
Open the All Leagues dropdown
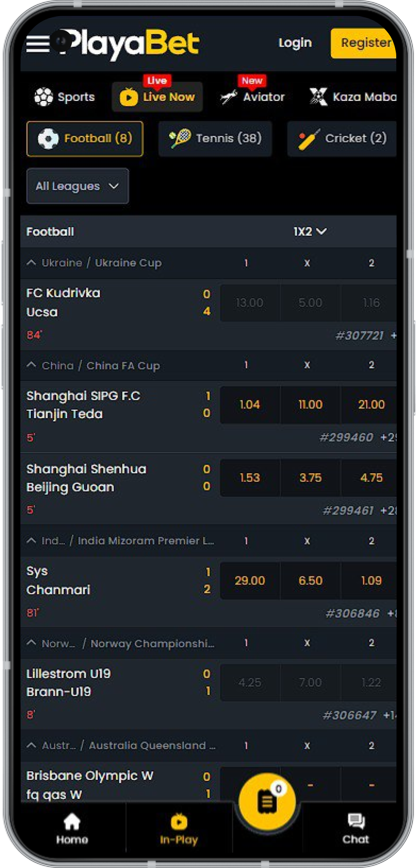coord(77,186)
